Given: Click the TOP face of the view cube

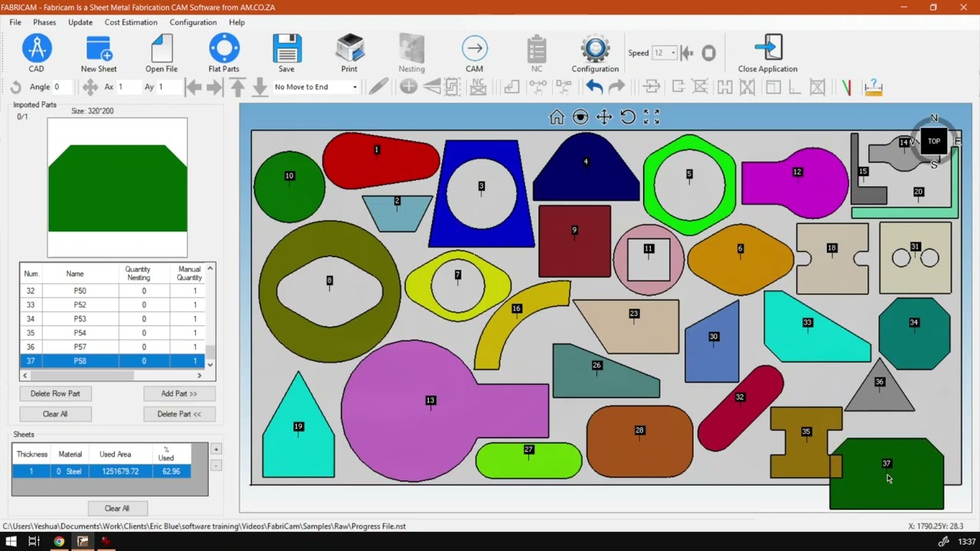Looking at the screenshot, I should (x=934, y=141).
